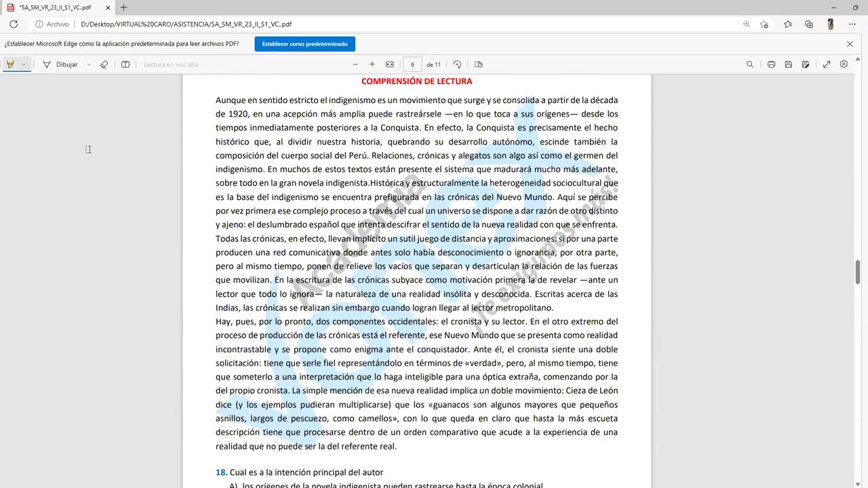
Task: Open Collections panel
Action: click(x=809, y=24)
